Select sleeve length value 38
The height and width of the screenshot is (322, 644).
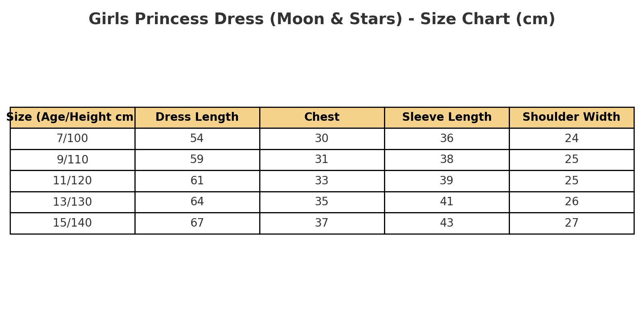pos(446,160)
